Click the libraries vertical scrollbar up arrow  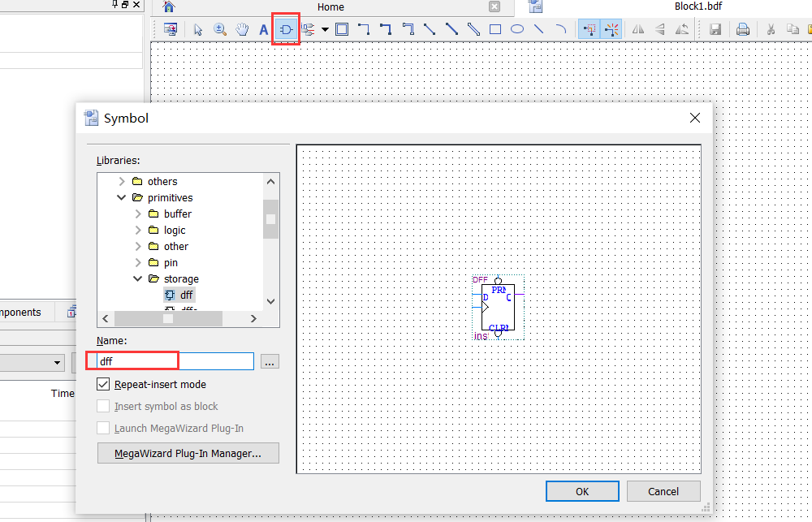[x=270, y=181]
